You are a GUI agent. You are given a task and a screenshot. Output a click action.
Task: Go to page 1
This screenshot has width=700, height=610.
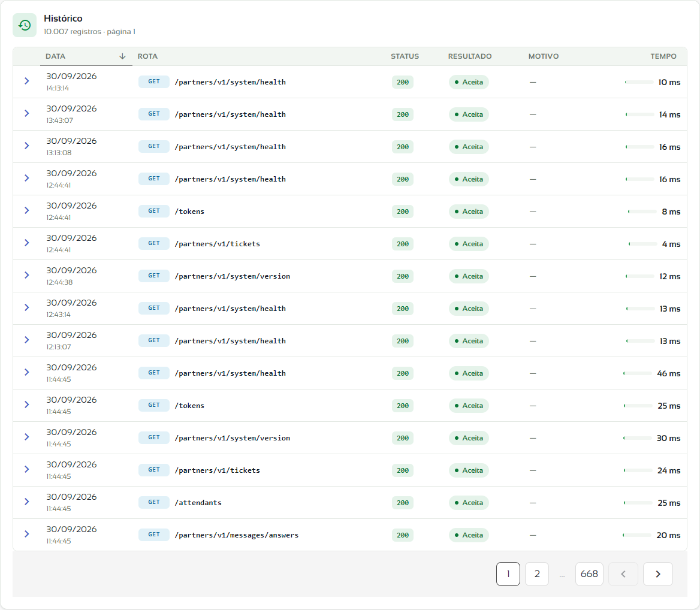click(508, 574)
